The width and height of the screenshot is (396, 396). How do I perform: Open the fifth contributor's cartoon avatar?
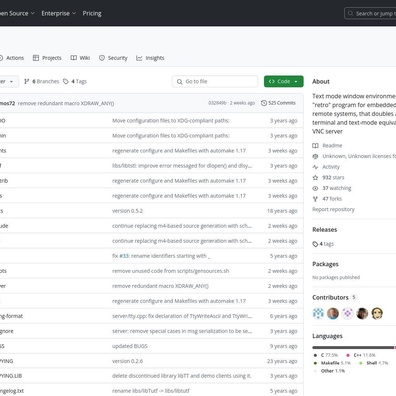pos(377,313)
